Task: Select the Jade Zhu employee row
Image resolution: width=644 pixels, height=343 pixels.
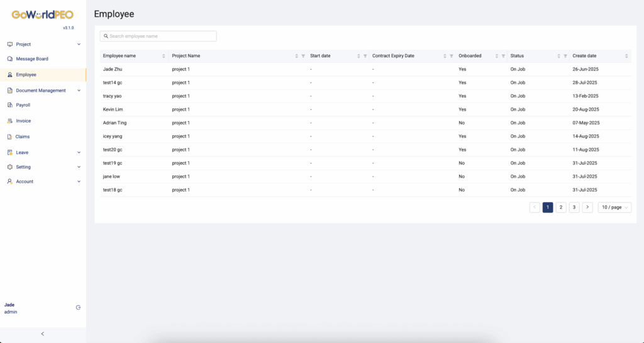Action: tap(114, 69)
